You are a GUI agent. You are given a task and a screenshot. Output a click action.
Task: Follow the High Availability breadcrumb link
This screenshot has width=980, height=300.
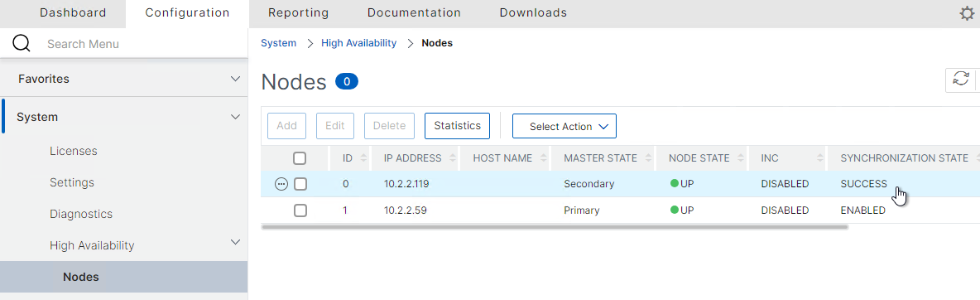[358, 43]
